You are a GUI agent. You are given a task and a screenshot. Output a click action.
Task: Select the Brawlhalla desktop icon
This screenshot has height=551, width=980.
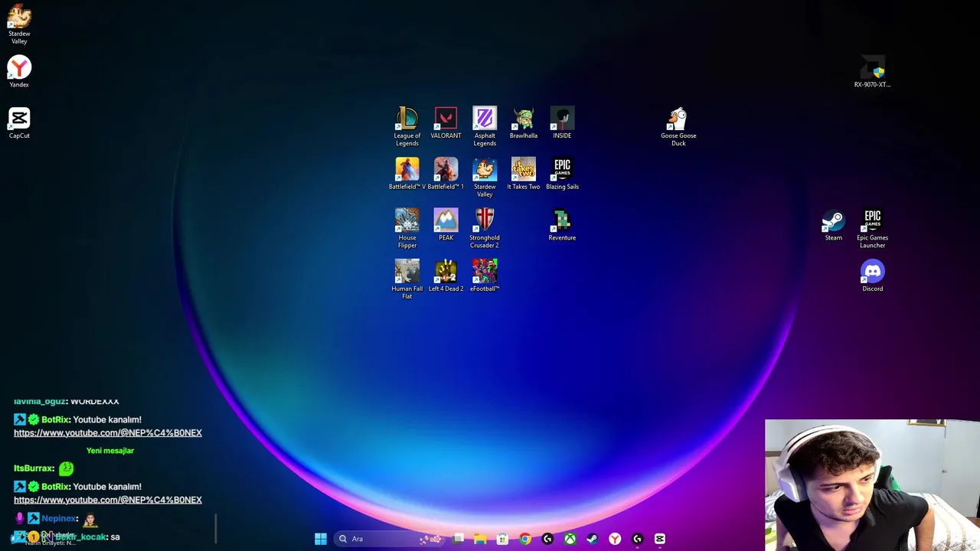pyautogui.click(x=524, y=122)
